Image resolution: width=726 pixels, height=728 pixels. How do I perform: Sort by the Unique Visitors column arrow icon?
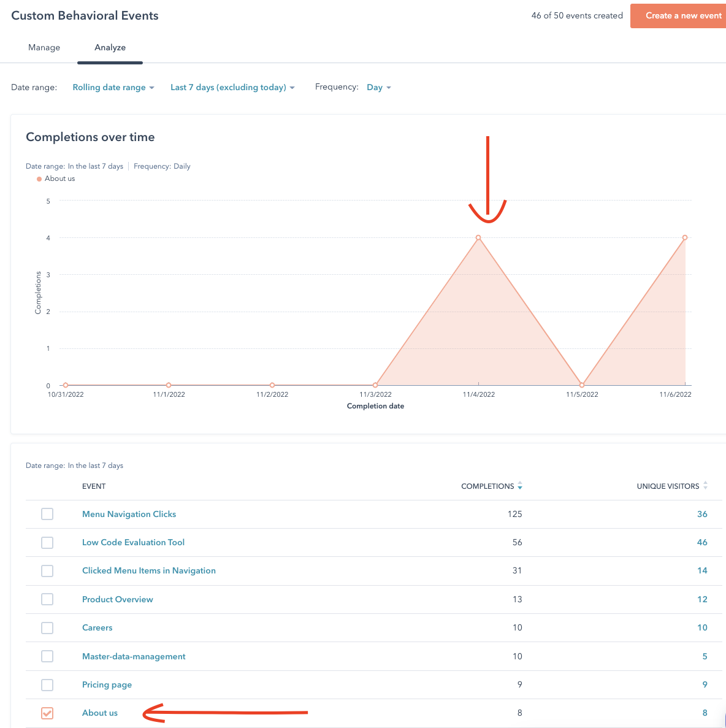(x=705, y=486)
